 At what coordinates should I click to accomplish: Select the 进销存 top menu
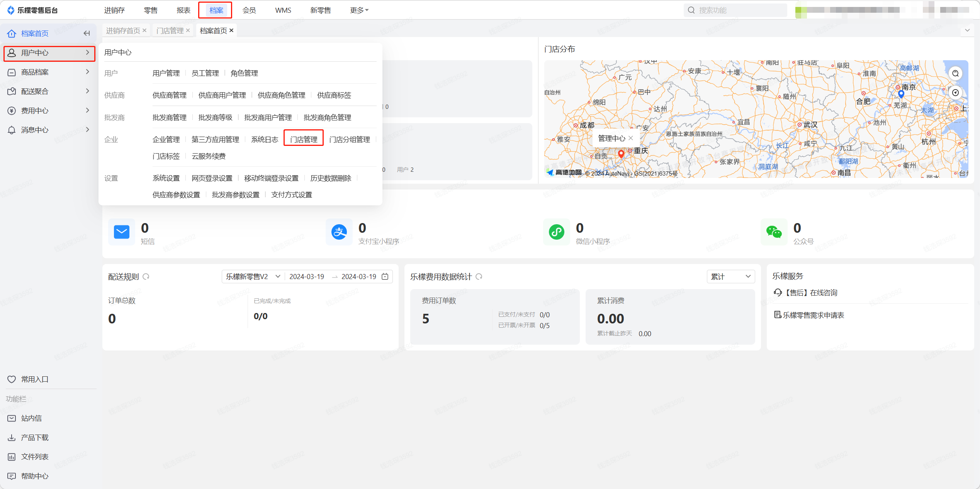tap(114, 10)
